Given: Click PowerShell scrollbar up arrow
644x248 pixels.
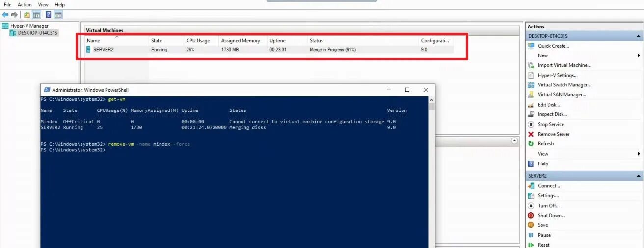Looking at the screenshot, I should [x=431, y=100].
